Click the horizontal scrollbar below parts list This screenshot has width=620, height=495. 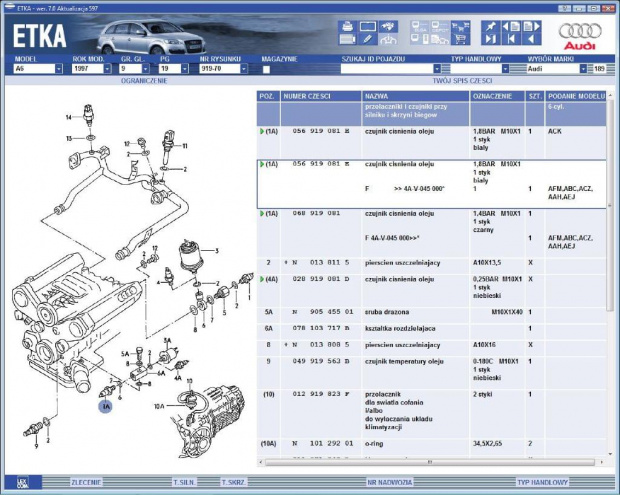429,461
